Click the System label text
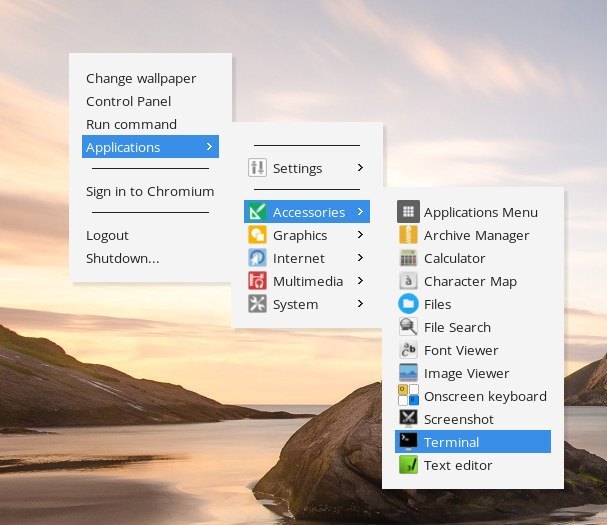Viewport: 607px width, 525px height. pos(295,305)
